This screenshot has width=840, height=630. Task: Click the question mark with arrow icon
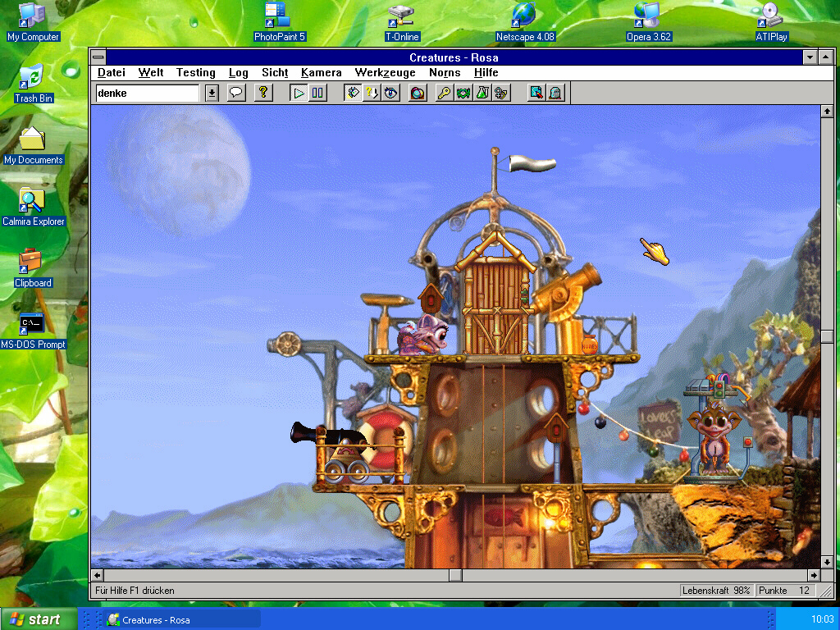pos(372,93)
